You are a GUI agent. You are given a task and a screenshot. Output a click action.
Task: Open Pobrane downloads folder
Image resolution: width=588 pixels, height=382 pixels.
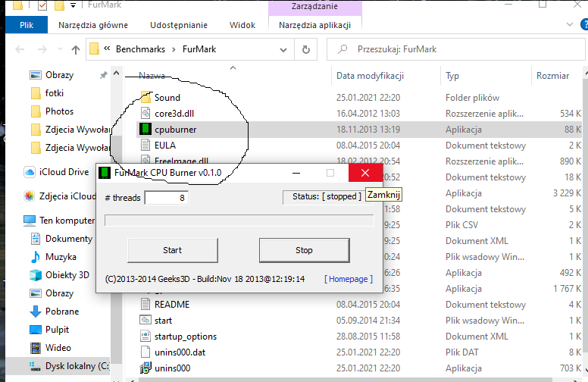[x=62, y=312]
